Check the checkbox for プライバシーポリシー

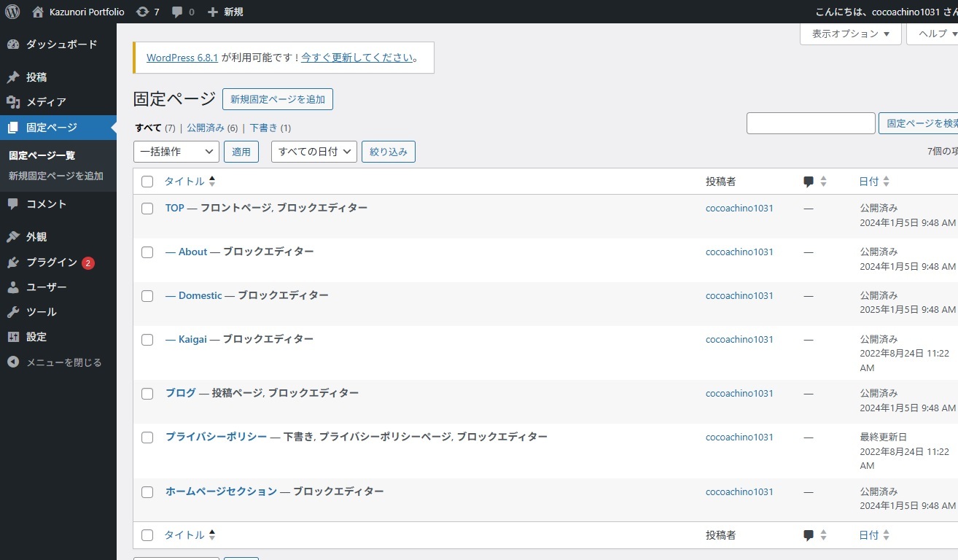[147, 437]
